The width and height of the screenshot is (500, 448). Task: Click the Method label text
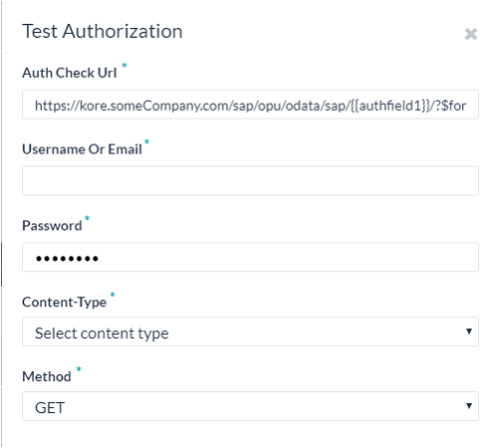[x=47, y=376]
